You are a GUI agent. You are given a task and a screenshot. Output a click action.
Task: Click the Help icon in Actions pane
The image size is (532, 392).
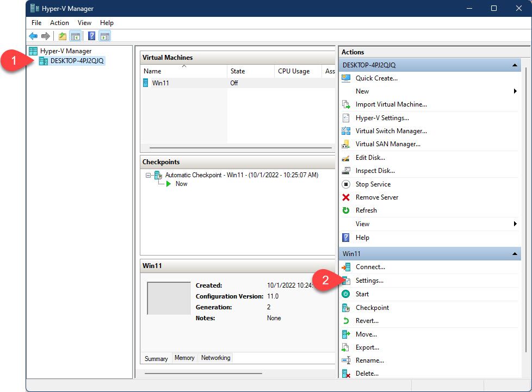(346, 238)
